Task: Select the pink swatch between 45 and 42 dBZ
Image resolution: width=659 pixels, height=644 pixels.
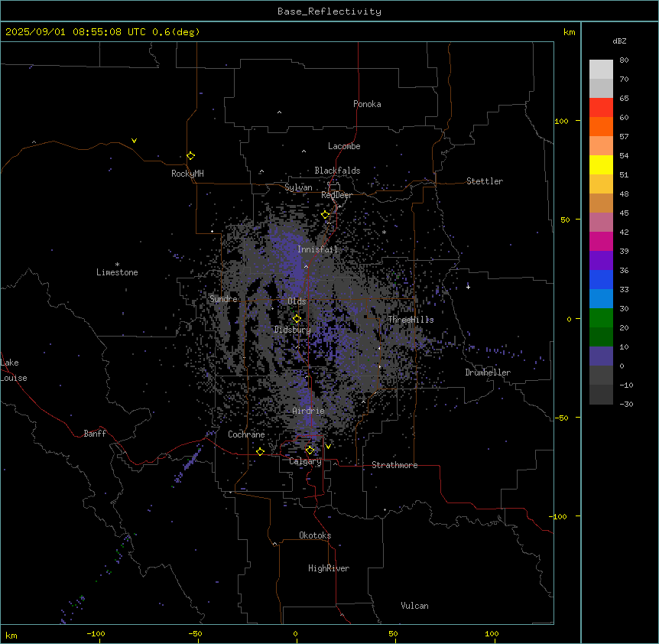Action: point(601,222)
